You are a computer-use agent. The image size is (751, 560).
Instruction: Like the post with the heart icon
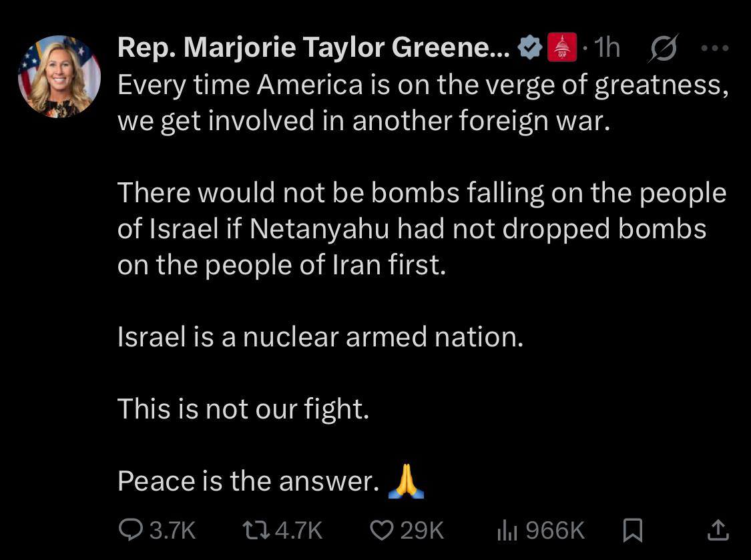pos(382,530)
